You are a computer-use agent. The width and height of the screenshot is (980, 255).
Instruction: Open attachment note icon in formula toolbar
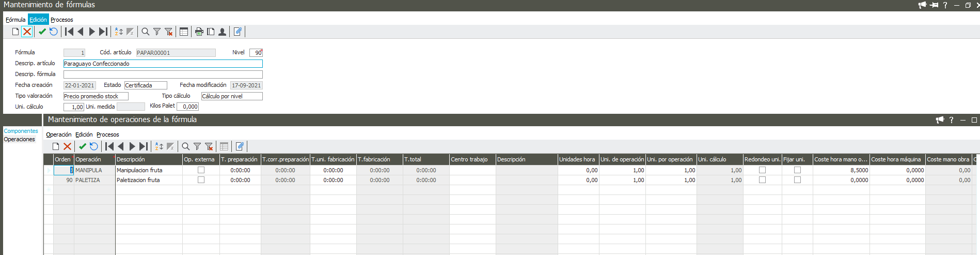[238, 32]
